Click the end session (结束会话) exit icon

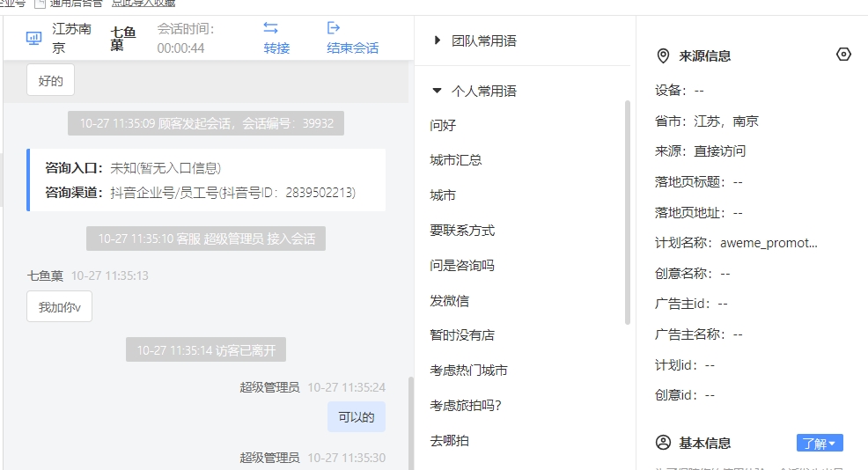tap(334, 27)
